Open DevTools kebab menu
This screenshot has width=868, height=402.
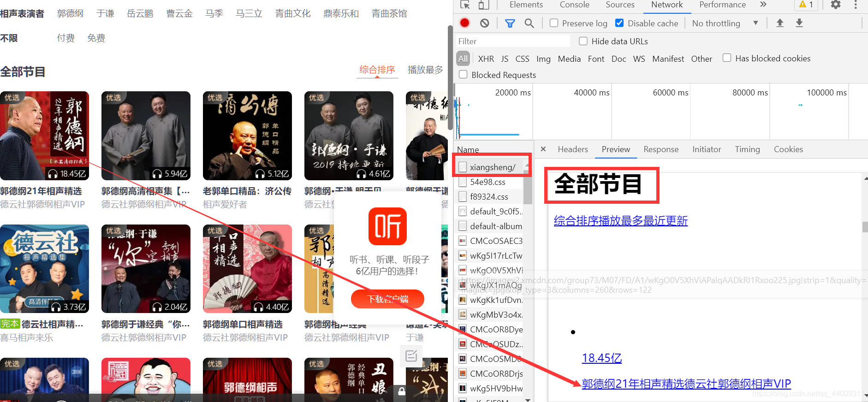click(856, 5)
